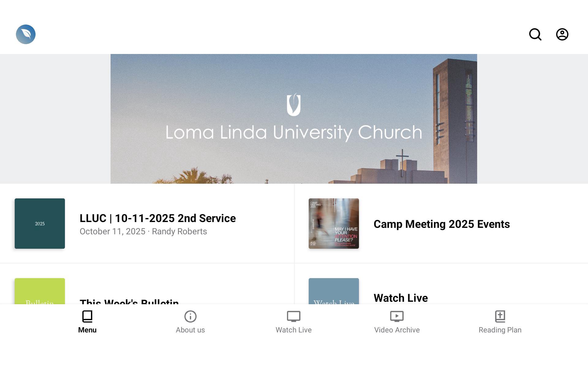This screenshot has height=368, width=588.
Task: Click the dark teal 2025 thumbnail
Action: (x=40, y=224)
